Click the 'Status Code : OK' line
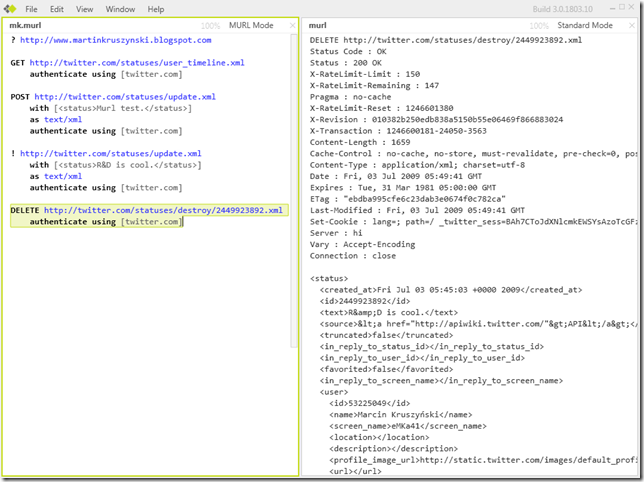 click(x=348, y=52)
